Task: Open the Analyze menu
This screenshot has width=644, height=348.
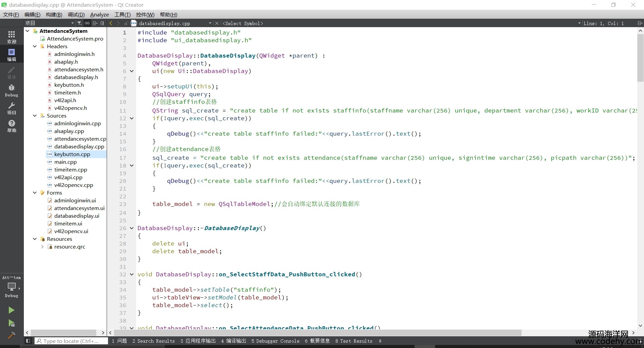Action: point(99,15)
